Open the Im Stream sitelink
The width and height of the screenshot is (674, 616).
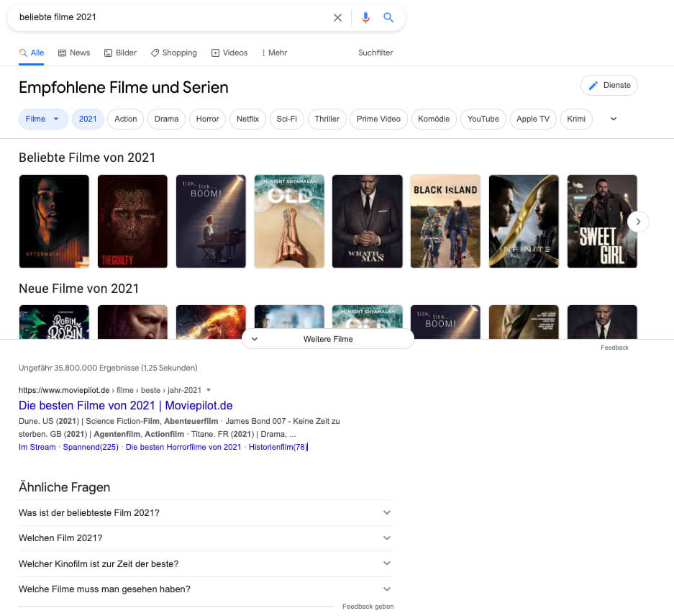click(37, 447)
